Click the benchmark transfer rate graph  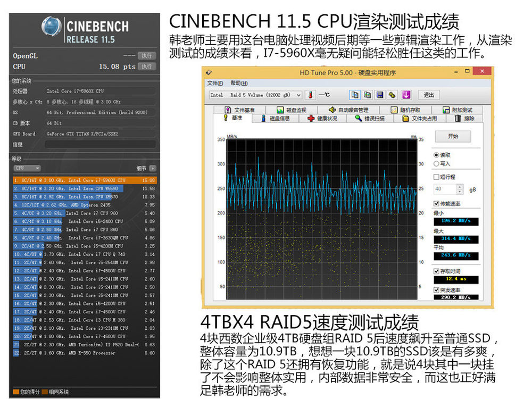tap(322, 219)
